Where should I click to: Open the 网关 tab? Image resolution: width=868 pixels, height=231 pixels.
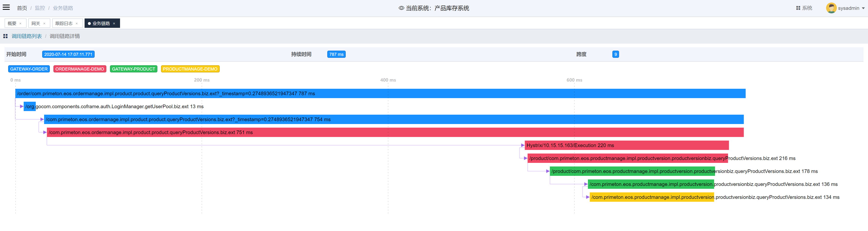point(36,24)
